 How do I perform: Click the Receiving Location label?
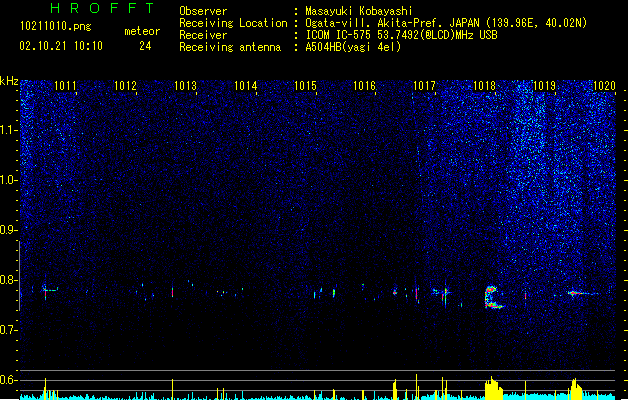(233, 23)
